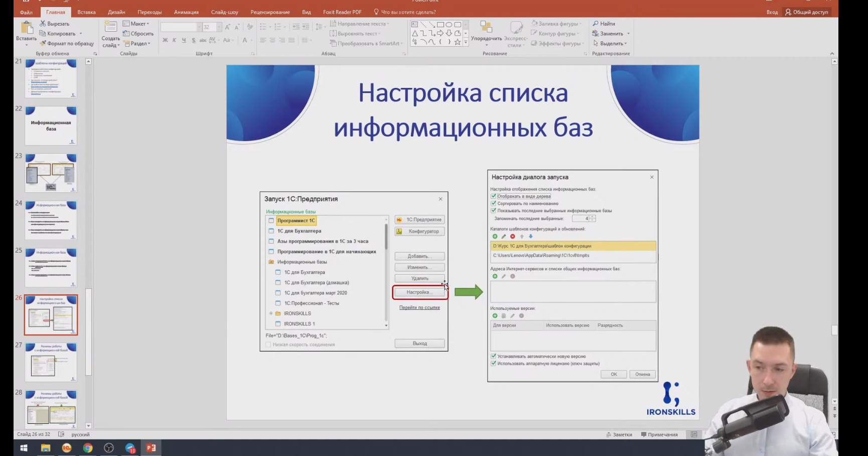Clear all text formatting

pyautogui.click(x=250, y=27)
